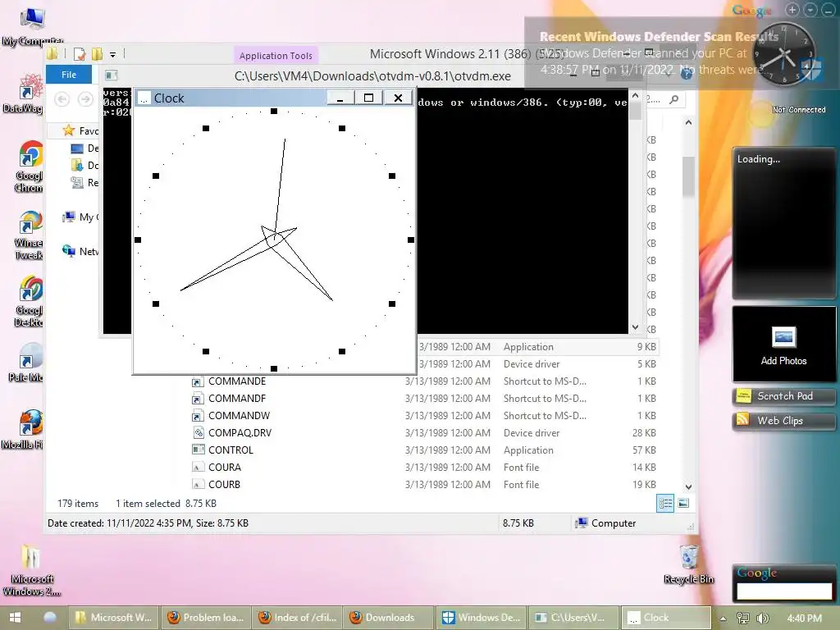The height and width of the screenshot is (630, 840).
Task: Open Clock window system menu icon
Action: coord(144,98)
